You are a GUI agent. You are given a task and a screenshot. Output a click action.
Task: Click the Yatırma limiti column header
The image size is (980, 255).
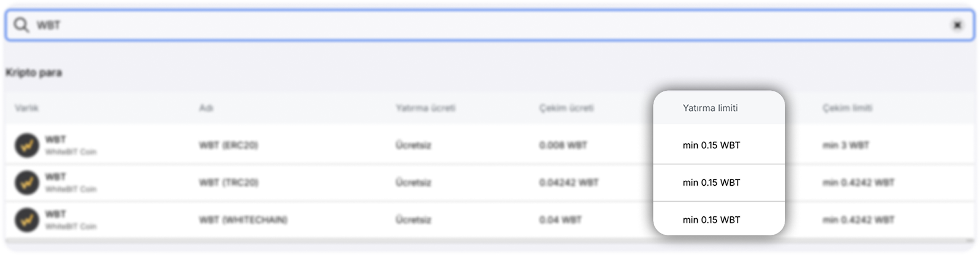[x=710, y=108]
